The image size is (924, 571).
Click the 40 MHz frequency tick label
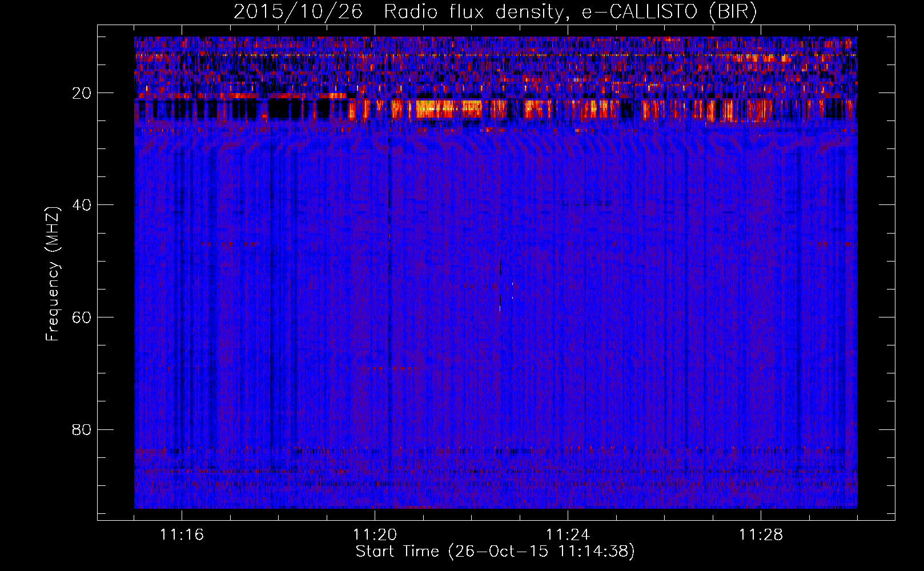(82, 204)
